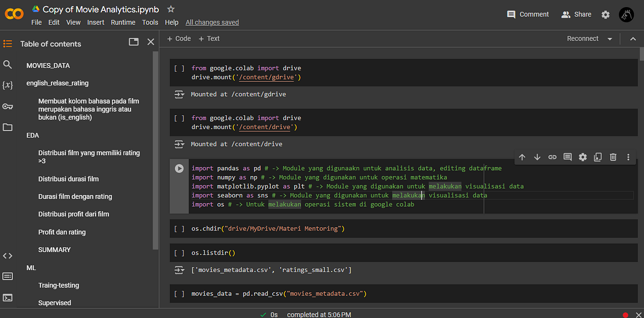This screenshot has width=644, height=318.
Task: Open the Code snippets icon
Action: pos(8,256)
